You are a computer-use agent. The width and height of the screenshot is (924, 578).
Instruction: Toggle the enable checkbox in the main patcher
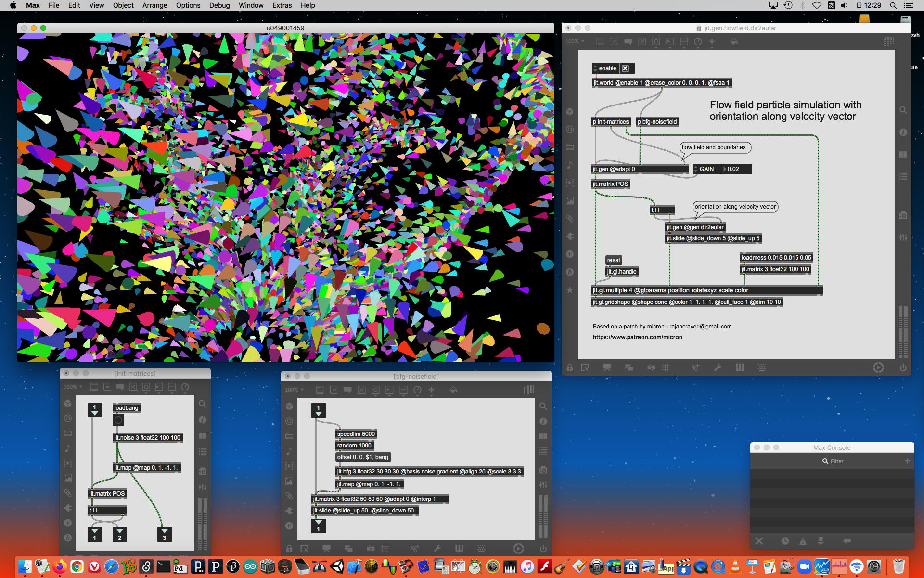[x=625, y=68]
